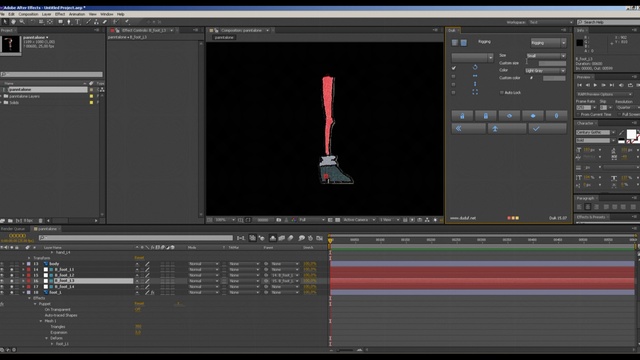Hide layer B_foot_L4

2,287
